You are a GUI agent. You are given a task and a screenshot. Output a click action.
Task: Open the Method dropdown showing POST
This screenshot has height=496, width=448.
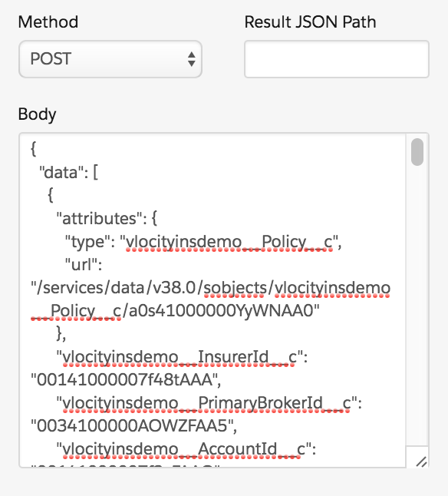(110, 59)
